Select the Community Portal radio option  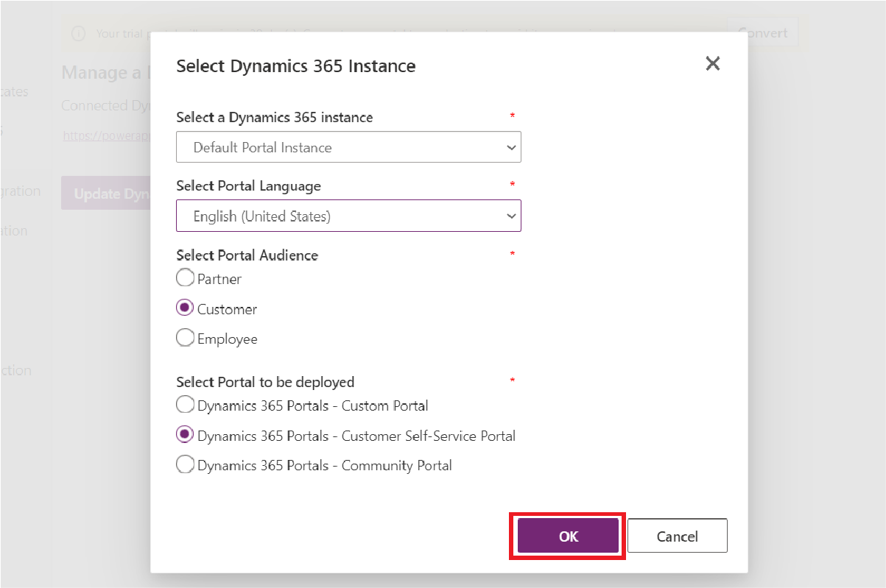186,465
